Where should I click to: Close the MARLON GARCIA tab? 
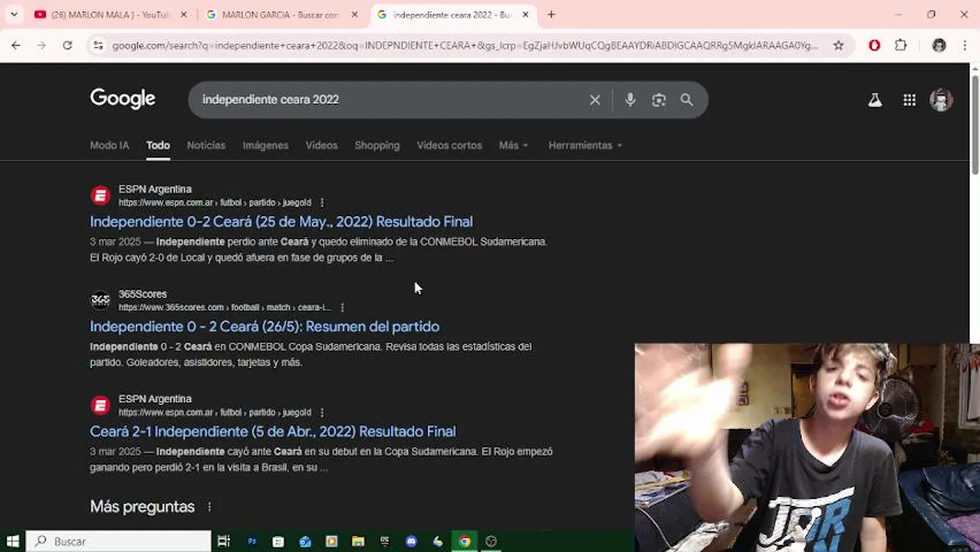point(354,15)
